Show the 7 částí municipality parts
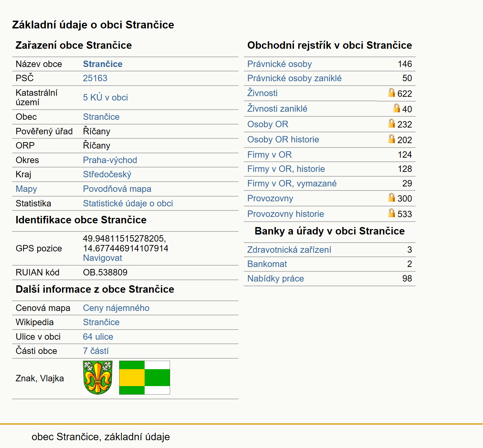 coord(96,351)
